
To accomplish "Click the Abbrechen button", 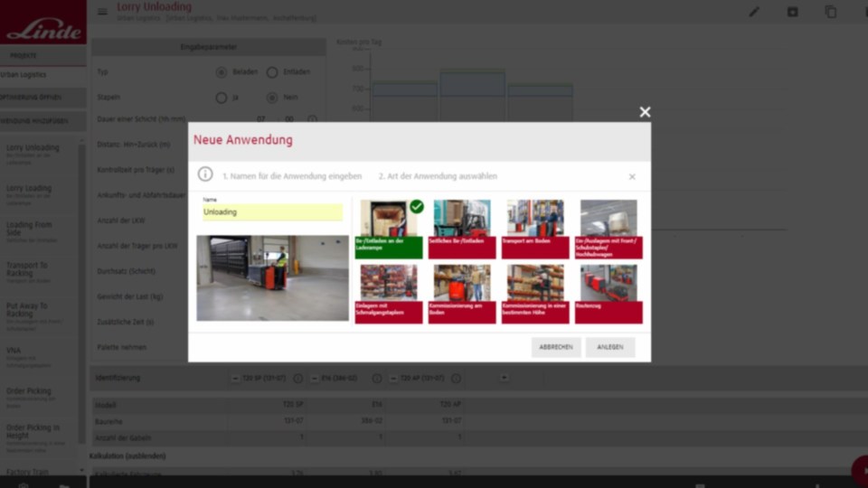I will (556, 347).
